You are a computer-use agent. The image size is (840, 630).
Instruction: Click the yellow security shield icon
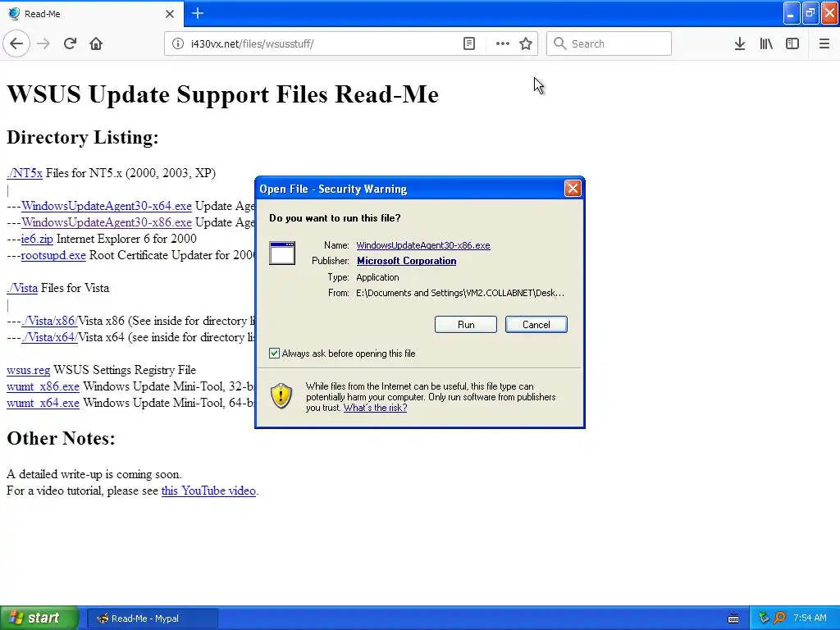tap(281, 396)
